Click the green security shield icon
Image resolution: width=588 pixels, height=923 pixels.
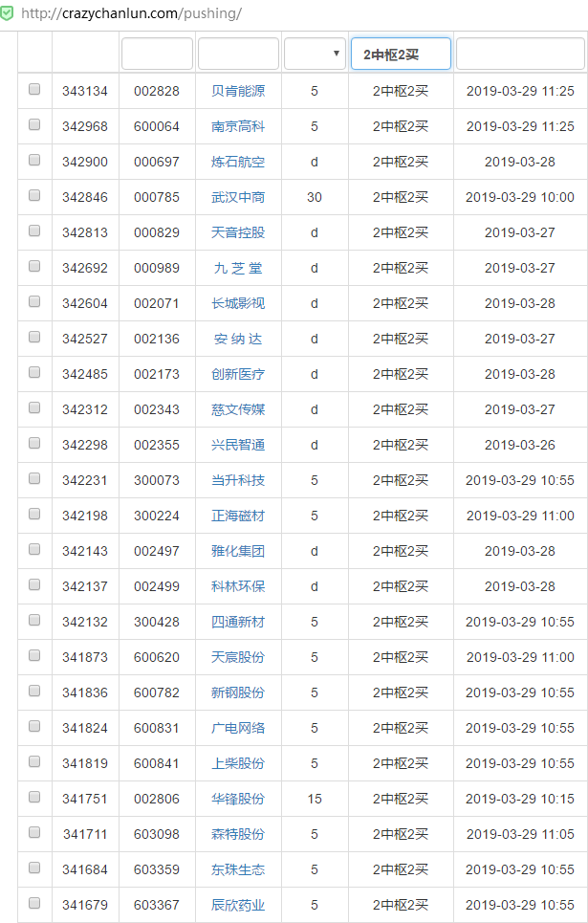point(8,13)
